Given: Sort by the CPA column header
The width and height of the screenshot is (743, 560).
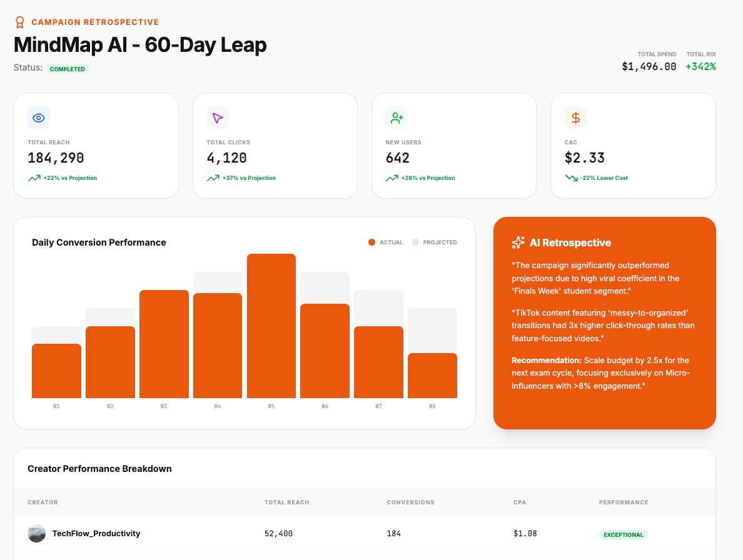Looking at the screenshot, I should tap(518, 502).
